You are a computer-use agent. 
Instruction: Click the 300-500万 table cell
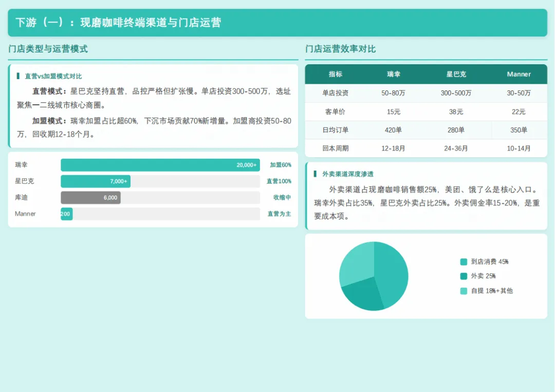click(456, 93)
